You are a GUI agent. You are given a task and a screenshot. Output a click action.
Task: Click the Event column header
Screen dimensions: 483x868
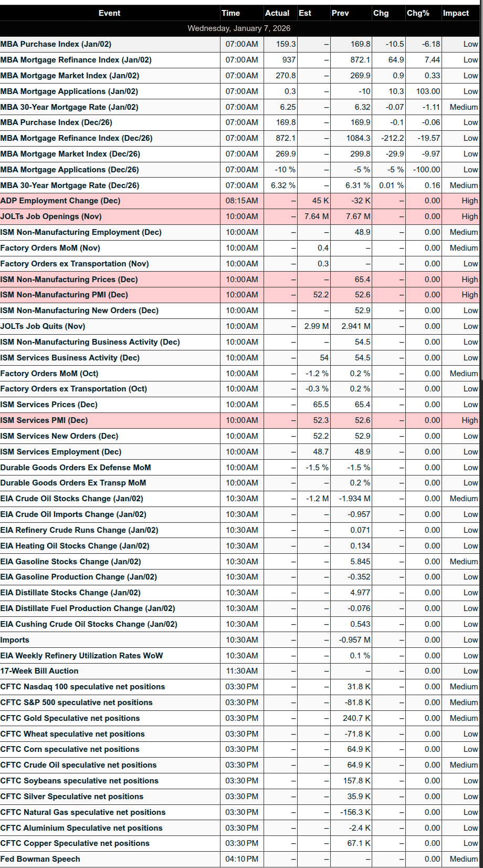(110, 13)
